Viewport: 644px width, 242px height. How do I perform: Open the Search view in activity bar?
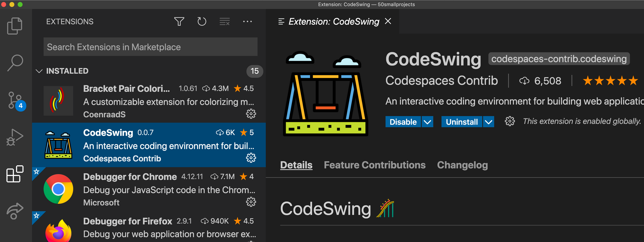(x=15, y=63)
